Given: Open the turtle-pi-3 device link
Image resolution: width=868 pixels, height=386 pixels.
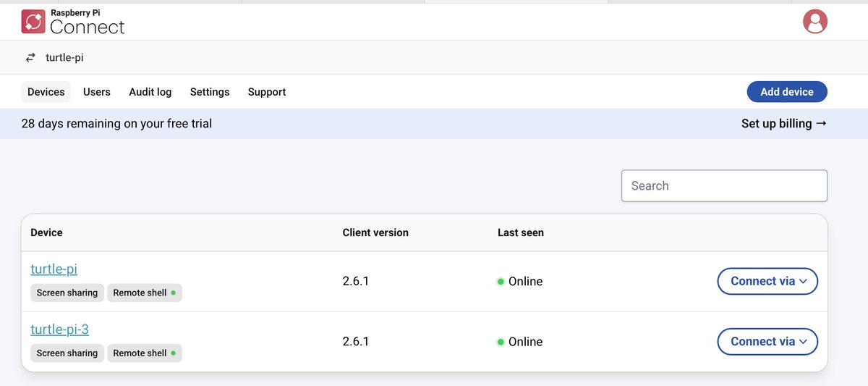Looking at the screenshot, I should tap(59, 330).
